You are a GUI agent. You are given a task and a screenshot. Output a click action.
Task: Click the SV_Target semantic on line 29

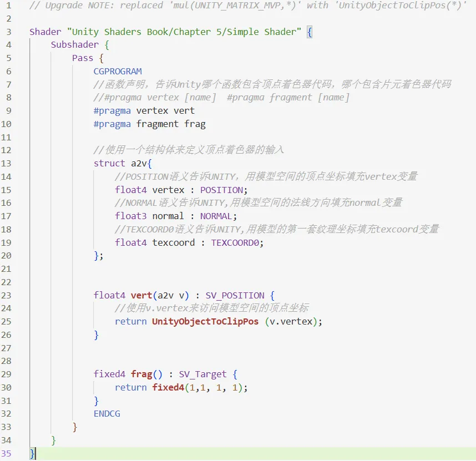200,374
